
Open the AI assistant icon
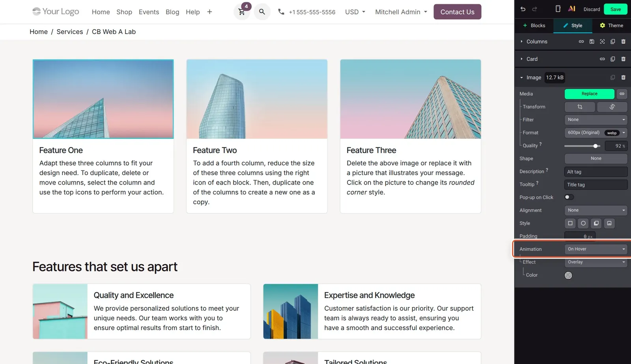tap(571, 9)
